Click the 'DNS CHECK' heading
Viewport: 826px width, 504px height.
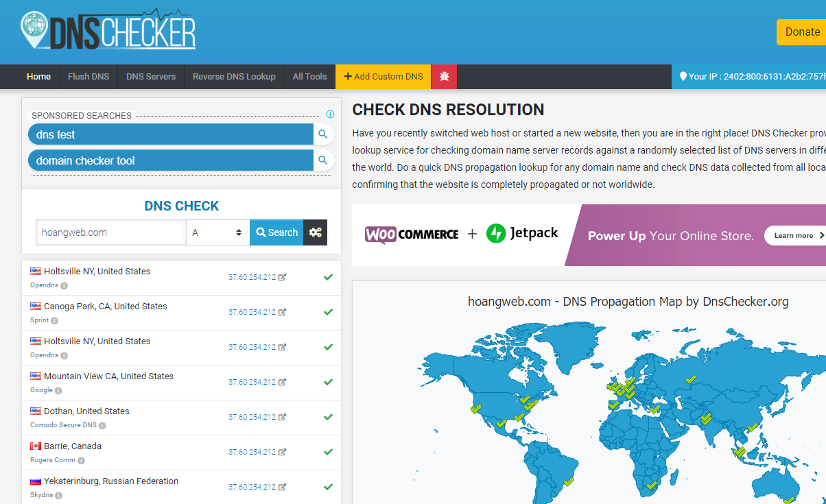pos(182,206)
